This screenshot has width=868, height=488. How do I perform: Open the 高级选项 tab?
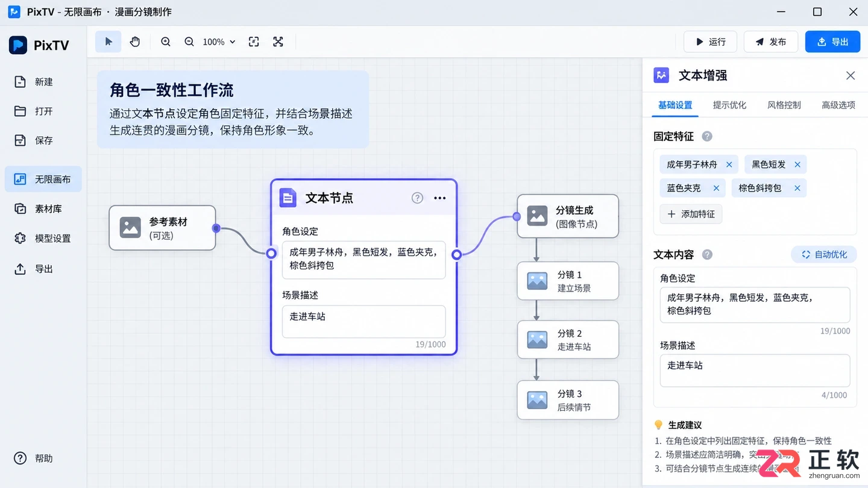click(838, 105)
